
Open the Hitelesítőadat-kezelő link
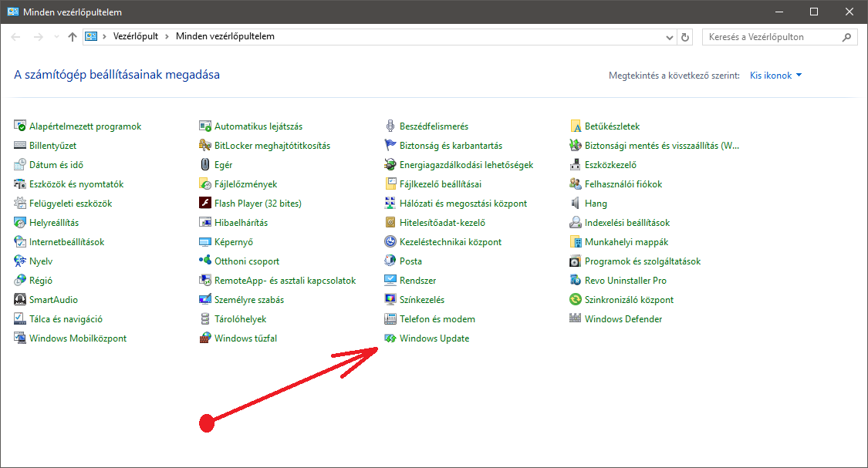(442, 222)
